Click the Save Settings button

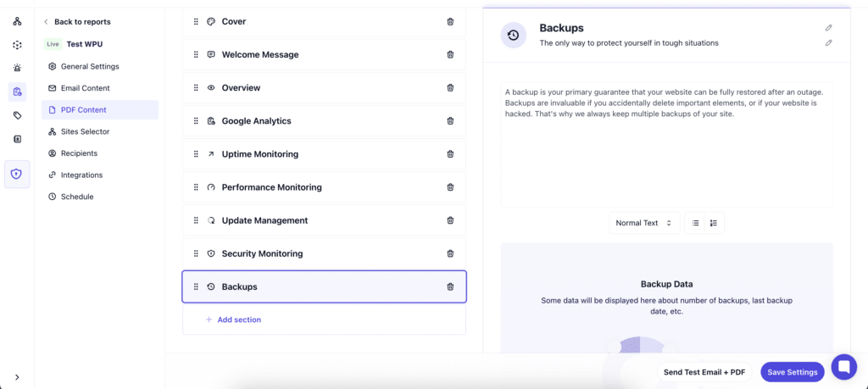tap(792, 372)
